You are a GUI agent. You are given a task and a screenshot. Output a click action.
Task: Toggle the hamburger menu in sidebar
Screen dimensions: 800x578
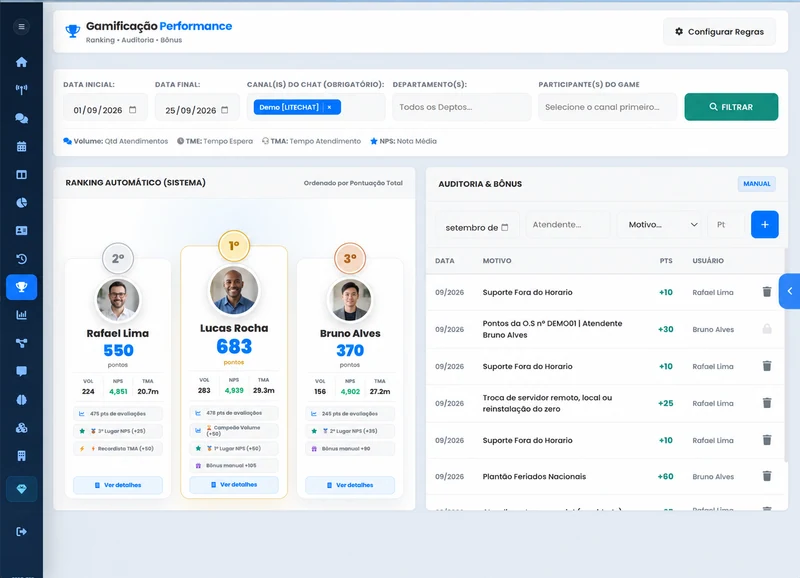point(21,27)
